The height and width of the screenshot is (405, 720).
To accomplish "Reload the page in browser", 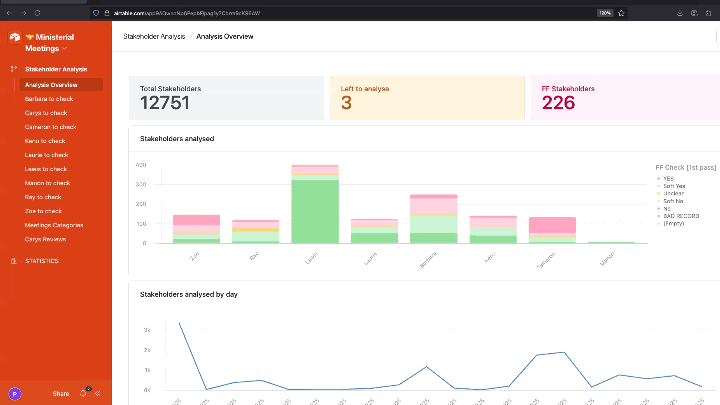I will click(x=38, y=13).
